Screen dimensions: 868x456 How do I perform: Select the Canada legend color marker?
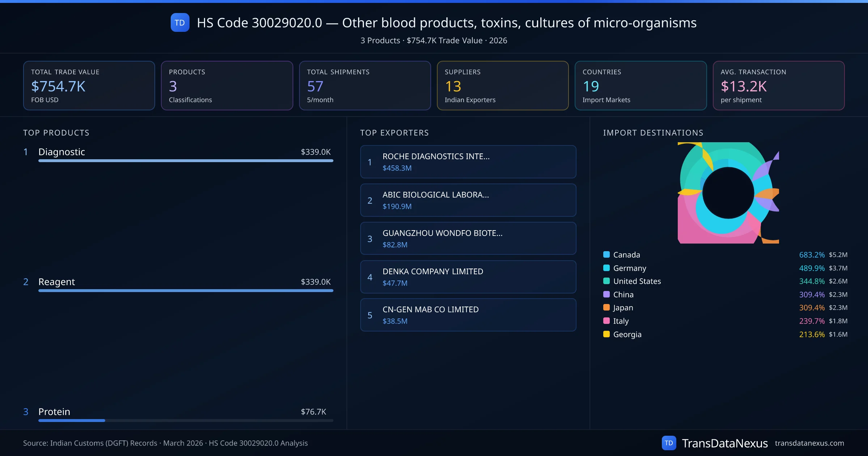(x=606, y=254)
